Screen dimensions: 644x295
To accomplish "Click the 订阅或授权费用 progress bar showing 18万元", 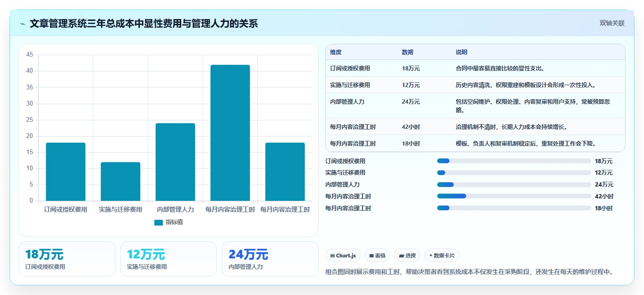I will pyautogui.click(x=514, y=161).
